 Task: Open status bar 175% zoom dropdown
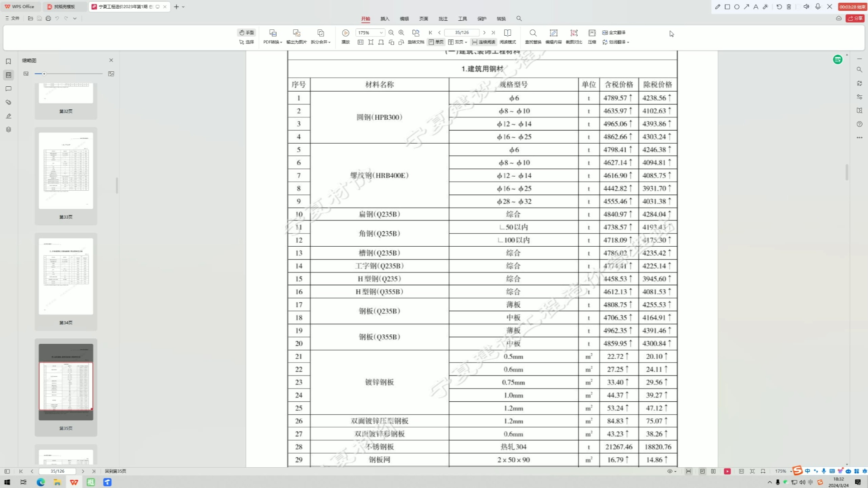click(783, 471)
